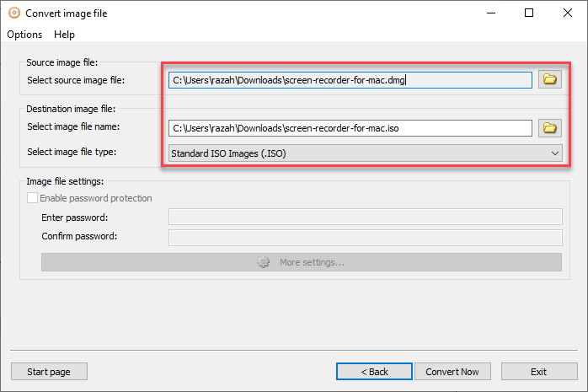Click the source image file path field

(x=350, y=80)
